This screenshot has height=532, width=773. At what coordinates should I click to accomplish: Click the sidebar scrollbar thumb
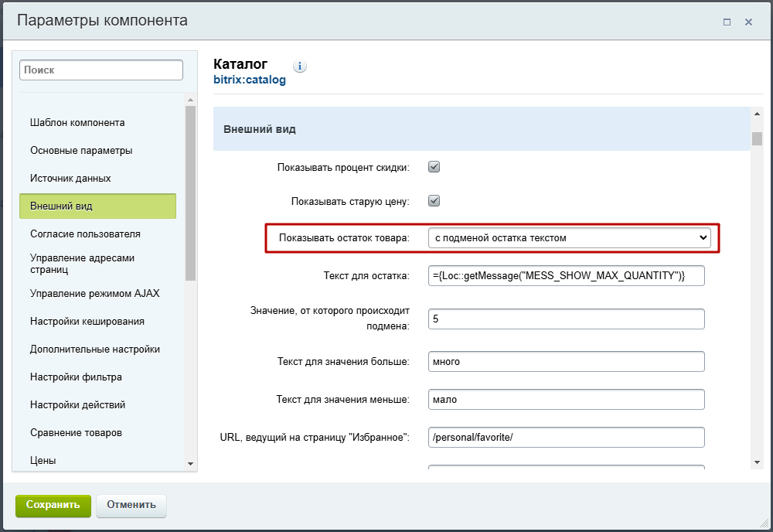pyautogui.click(x=191, y=193)
